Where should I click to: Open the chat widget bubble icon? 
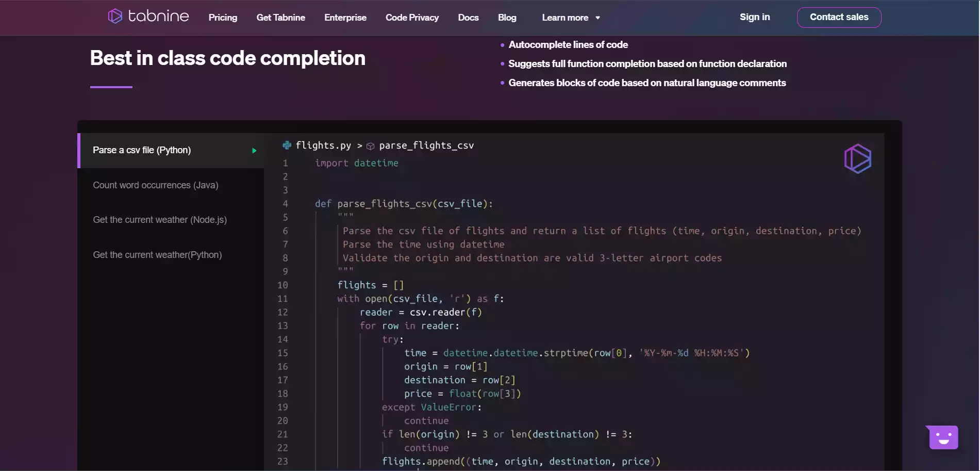(943, 437)
